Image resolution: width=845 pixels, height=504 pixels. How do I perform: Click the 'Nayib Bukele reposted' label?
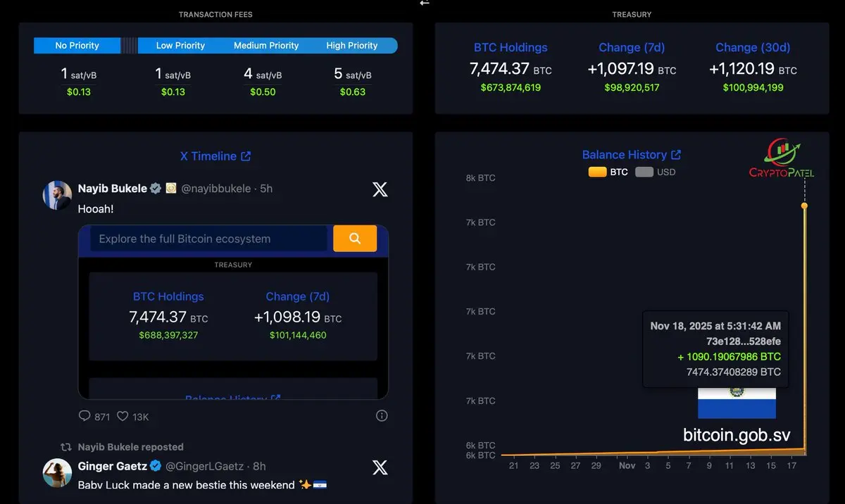pyautogui.click(x=131, y=447)
